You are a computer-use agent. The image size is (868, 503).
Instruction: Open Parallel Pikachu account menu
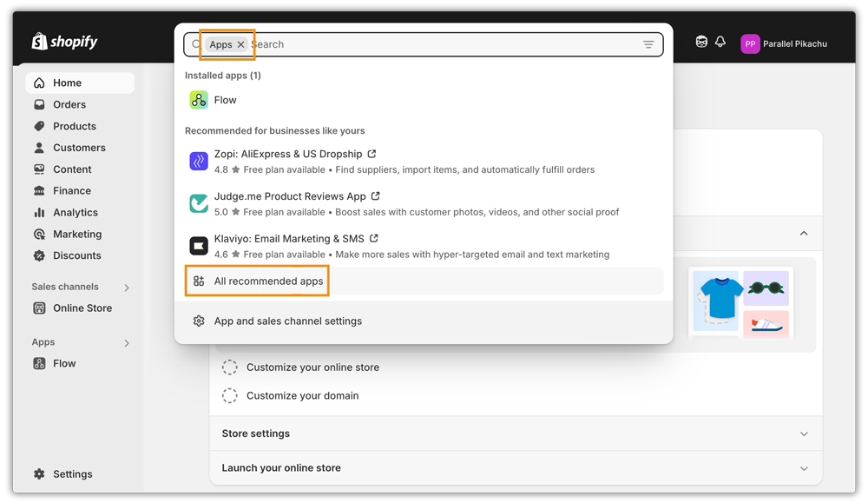click(x=784, y=43)
